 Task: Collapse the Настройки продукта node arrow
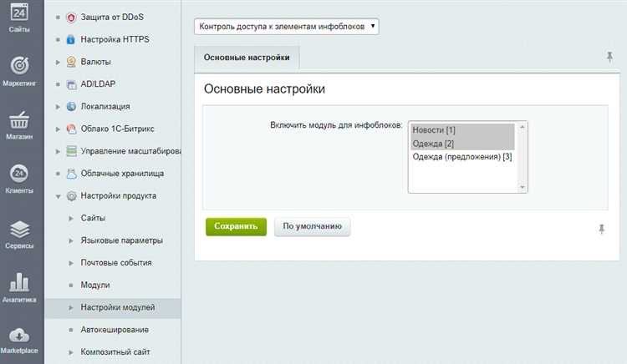[x=58, y=196]
